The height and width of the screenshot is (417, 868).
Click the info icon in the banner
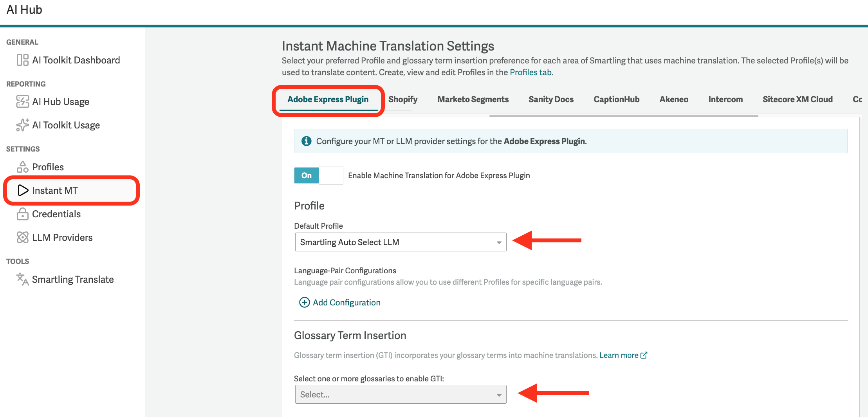[x=306, y=141]
